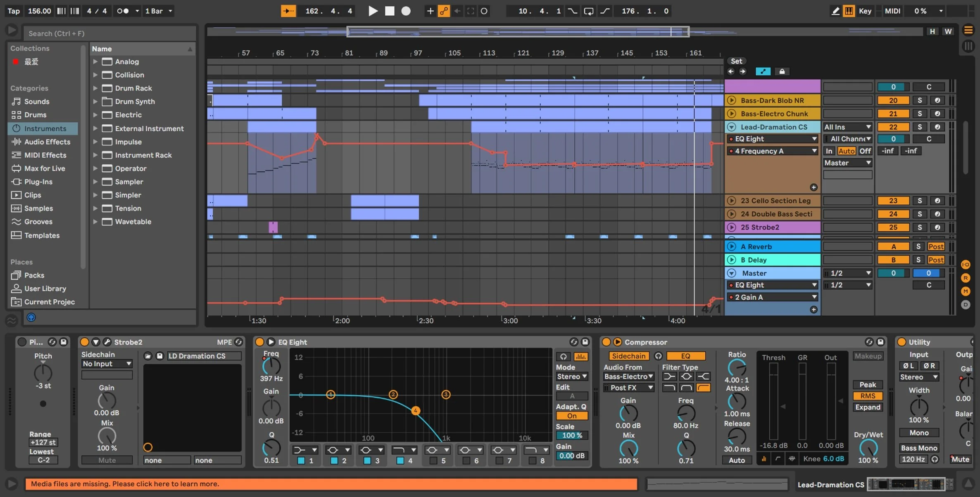980x497 pixels.
Task: Toggle Bass Mono in Utility
Action: pos(919,448)
